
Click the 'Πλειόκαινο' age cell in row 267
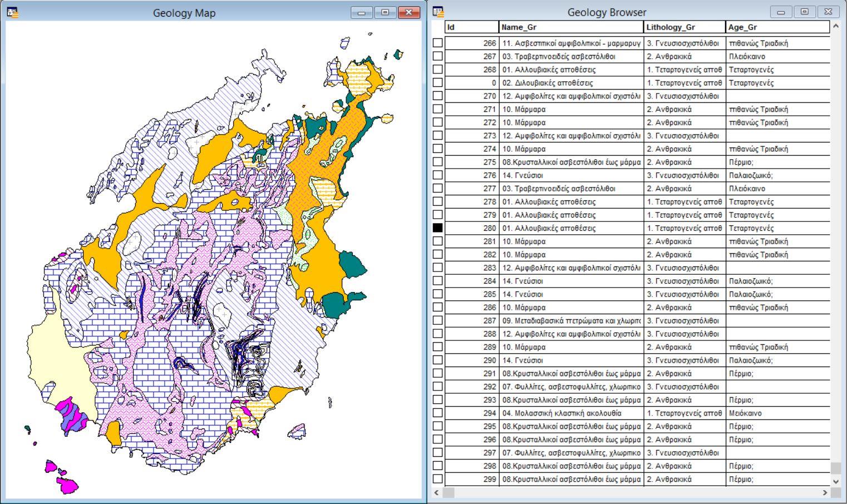(778, 56)
